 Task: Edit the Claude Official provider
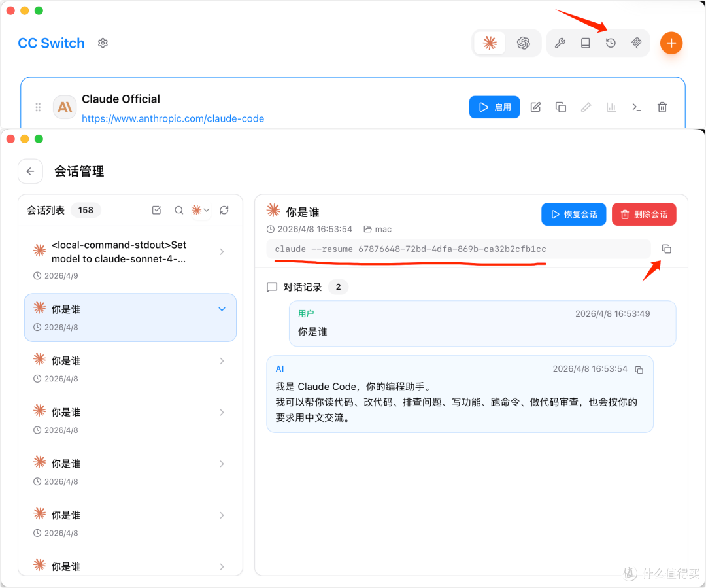point(535,107)
